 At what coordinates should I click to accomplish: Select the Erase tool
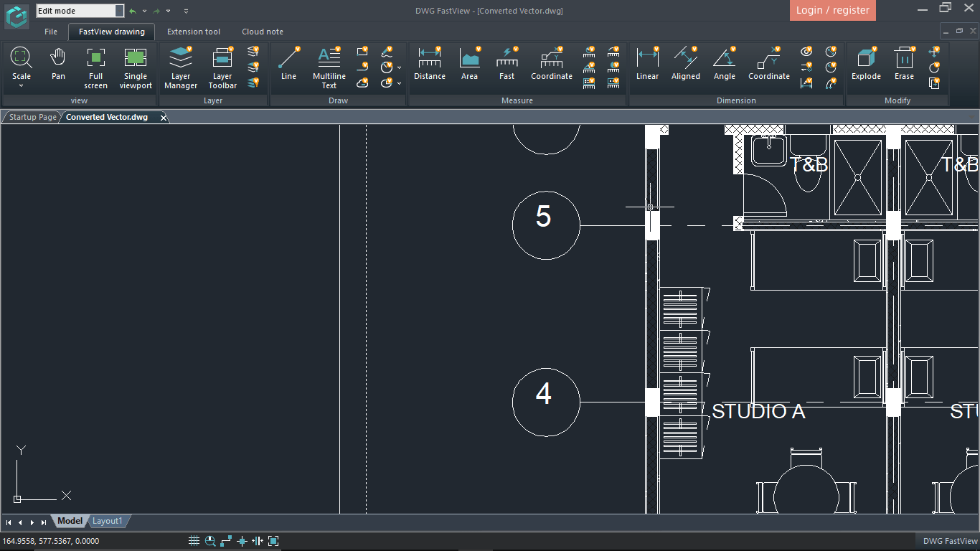tap(903, 63)
